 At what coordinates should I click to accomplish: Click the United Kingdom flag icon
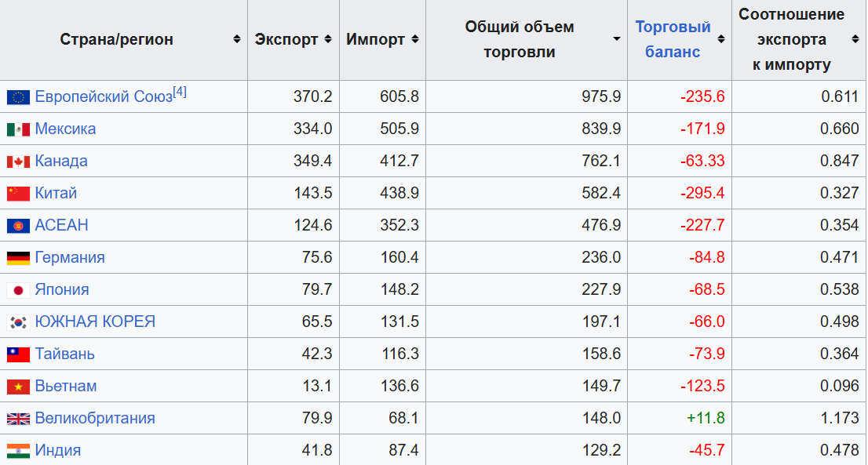pyautogui.click(x=18, y=419)
